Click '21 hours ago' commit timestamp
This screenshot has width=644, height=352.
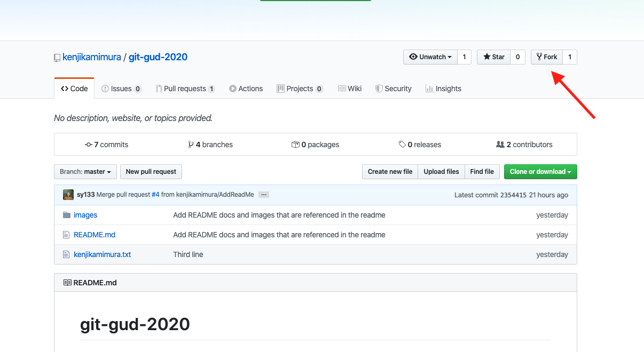coord(548,195)
